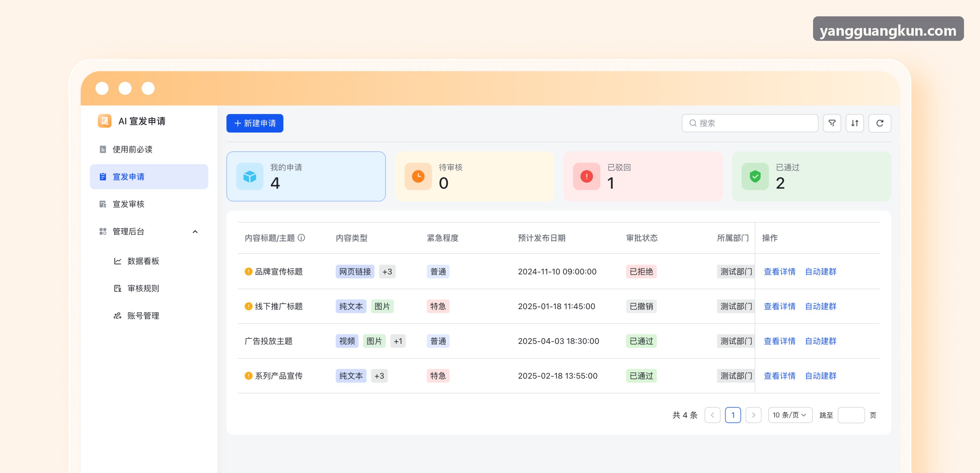Open the 10 条/页 page size dropdown
Screen dimensions: 980x473
coord(790,415)
